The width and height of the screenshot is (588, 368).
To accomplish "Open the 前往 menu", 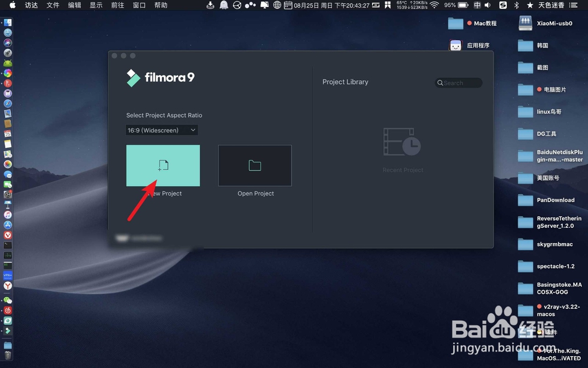I will 118,5.
